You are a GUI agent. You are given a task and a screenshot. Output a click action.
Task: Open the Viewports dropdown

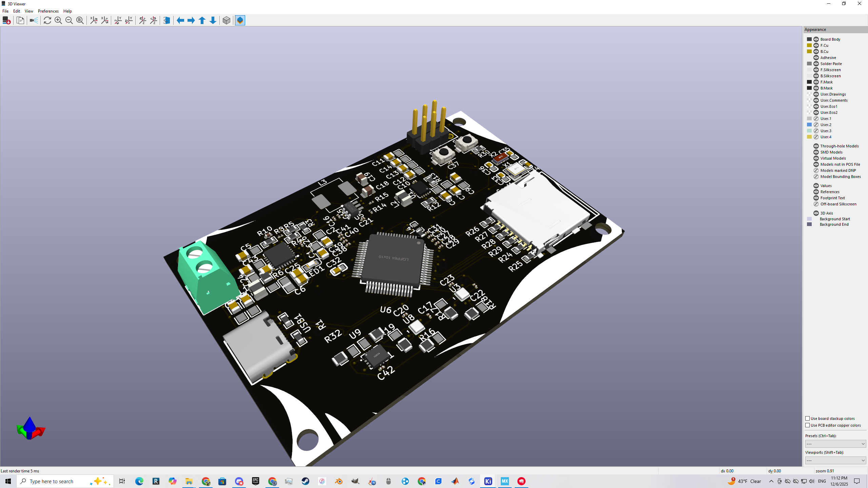[x=835, y=460]
